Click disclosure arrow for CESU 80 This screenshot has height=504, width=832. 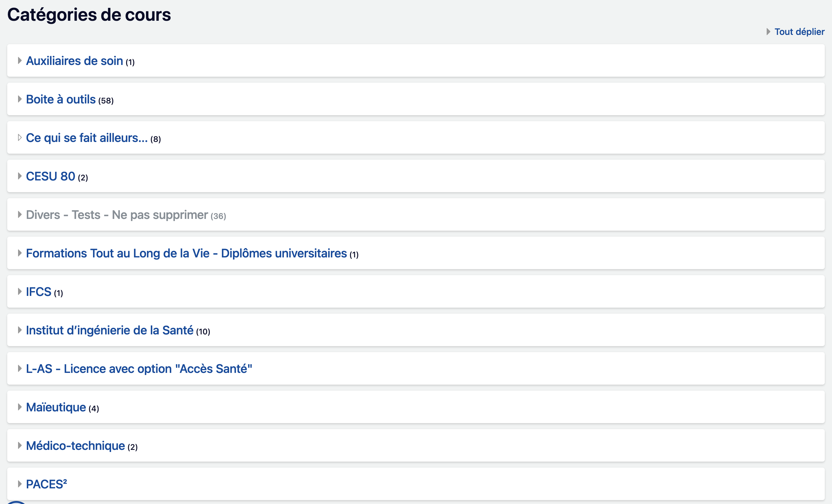tap(20, 176)
